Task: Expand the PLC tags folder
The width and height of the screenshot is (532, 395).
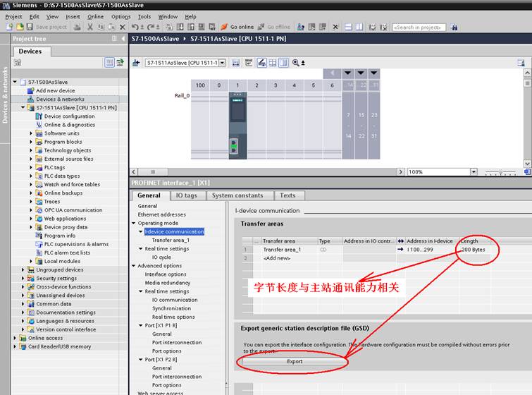Action: (x=31, y=167)
